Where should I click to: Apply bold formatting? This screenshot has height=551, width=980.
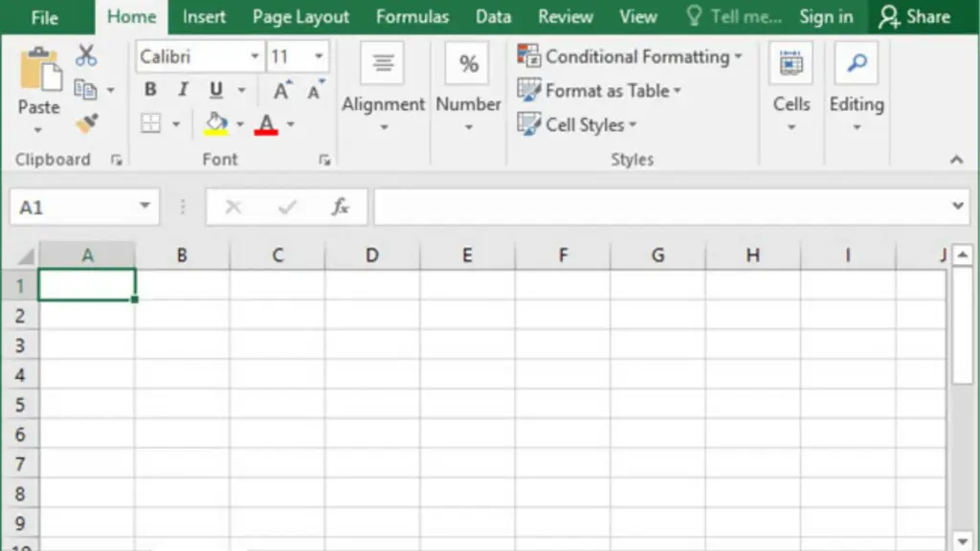point(149,89)
